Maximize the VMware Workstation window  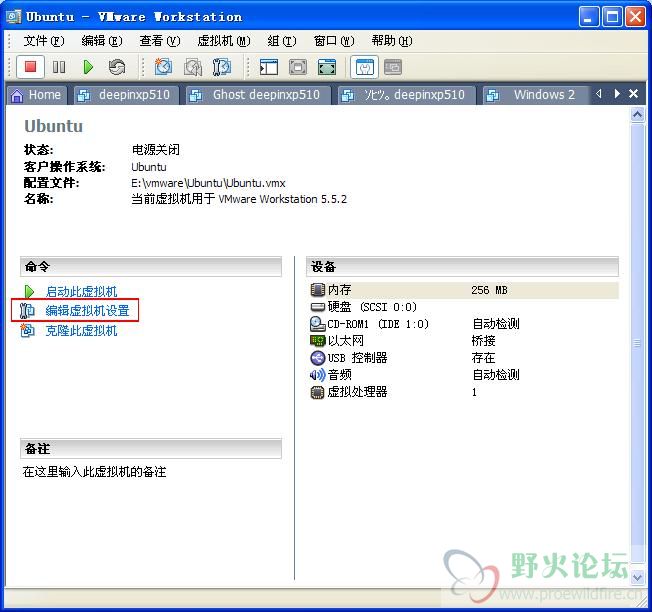pos(612,17)
